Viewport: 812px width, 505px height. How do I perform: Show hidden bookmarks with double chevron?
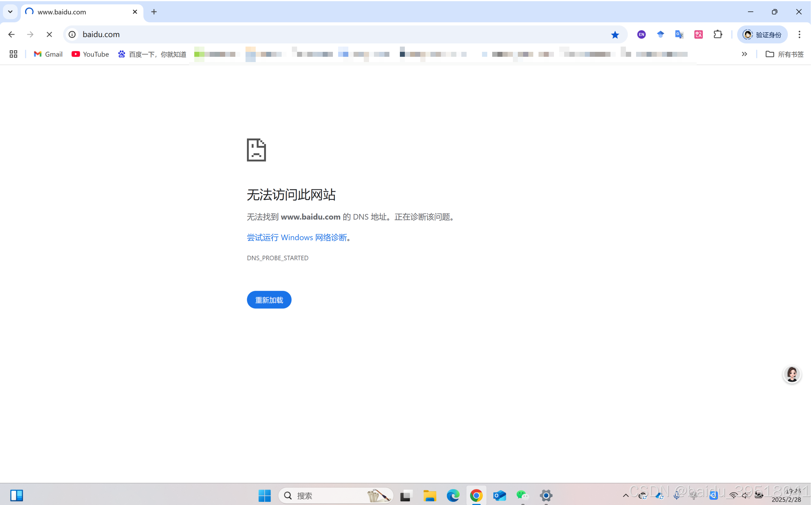744,54
